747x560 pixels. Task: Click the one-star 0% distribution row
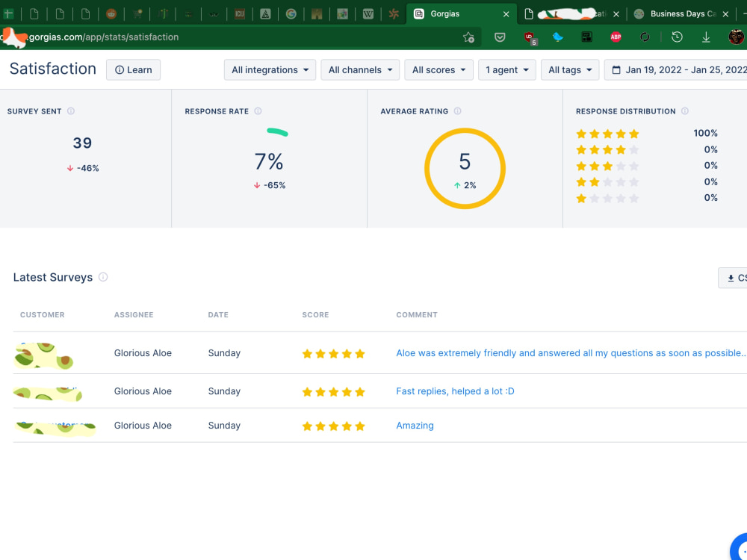pyautogui.click(x=647, y=198)
